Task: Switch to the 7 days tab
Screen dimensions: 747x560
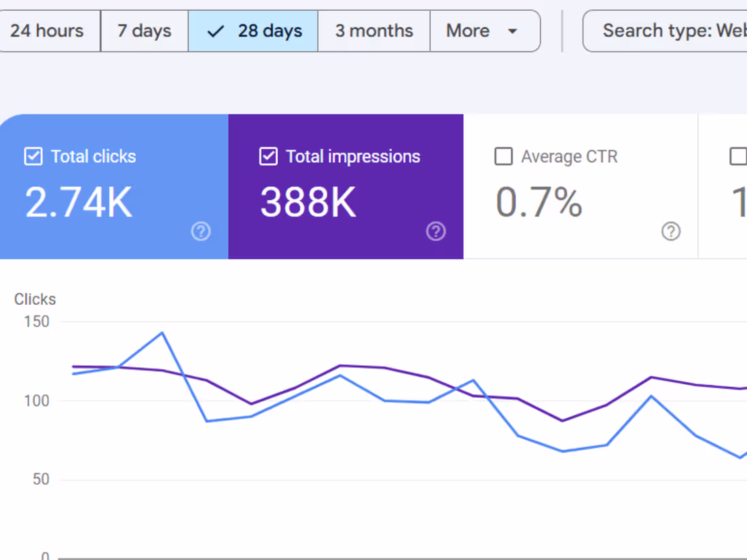Action: (144, 31)
